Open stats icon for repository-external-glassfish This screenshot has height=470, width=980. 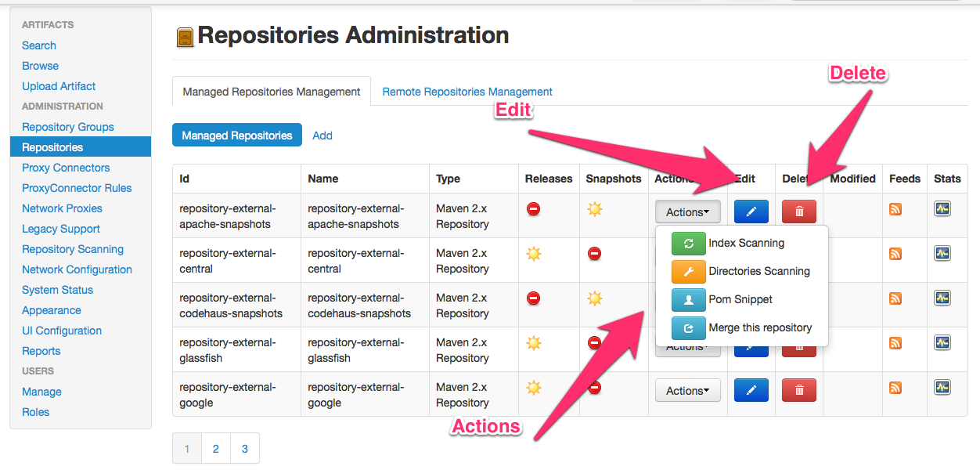coord(942,343)
